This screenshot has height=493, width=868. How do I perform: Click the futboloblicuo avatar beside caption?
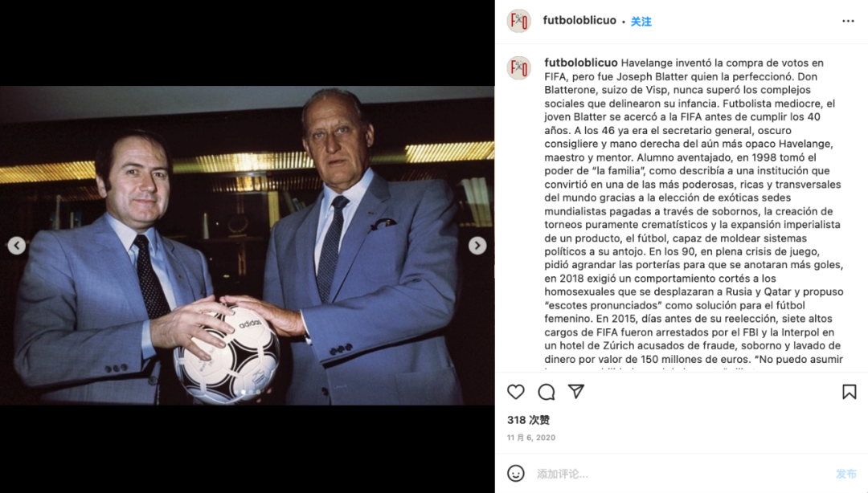pyautogui.click(x=518, y=68)
